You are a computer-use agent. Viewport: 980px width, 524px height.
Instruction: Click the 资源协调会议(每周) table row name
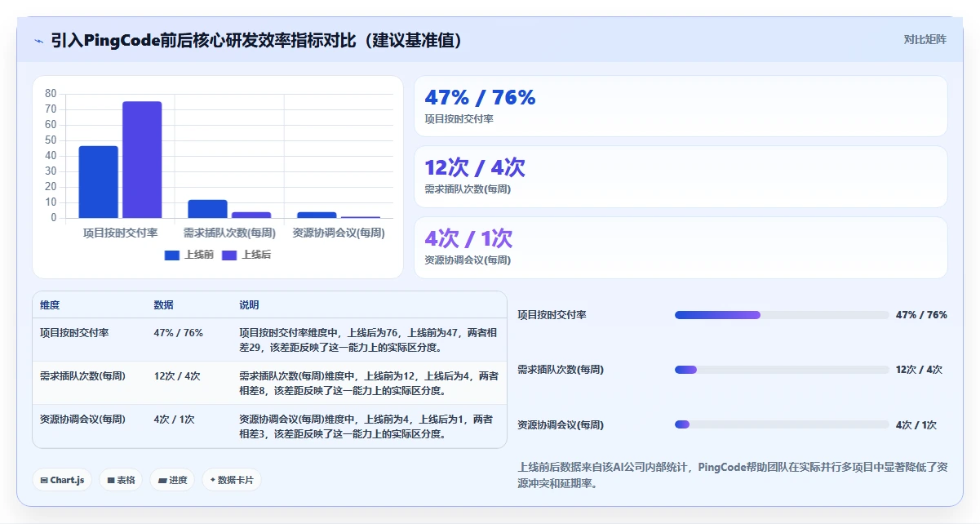click(x=82, y=420)
